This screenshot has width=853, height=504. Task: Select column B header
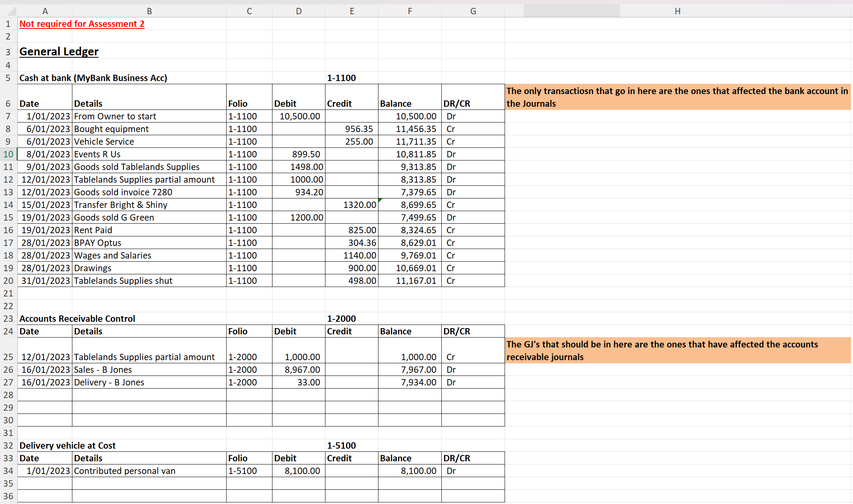point(149,11)
